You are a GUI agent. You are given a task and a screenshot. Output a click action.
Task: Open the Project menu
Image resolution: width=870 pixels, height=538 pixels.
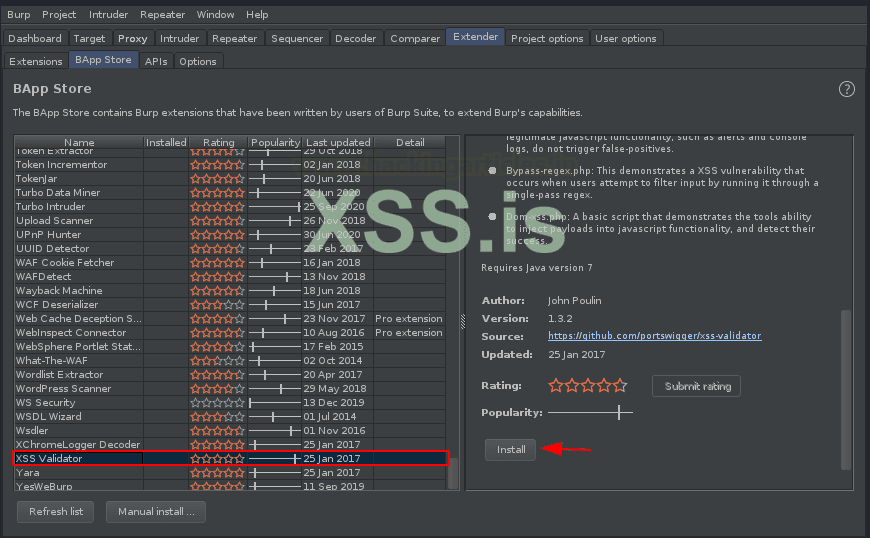coord(59,14)
